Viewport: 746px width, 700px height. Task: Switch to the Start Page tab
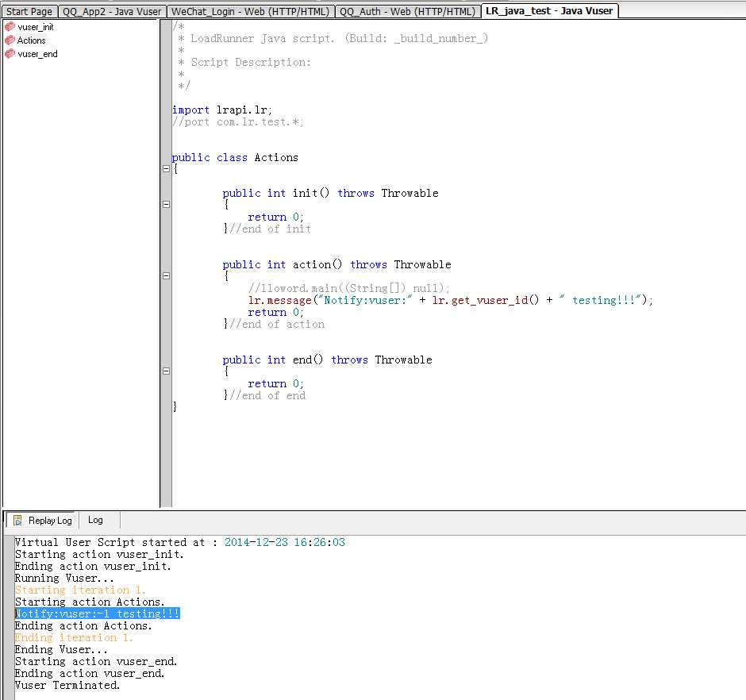point(29,11)
